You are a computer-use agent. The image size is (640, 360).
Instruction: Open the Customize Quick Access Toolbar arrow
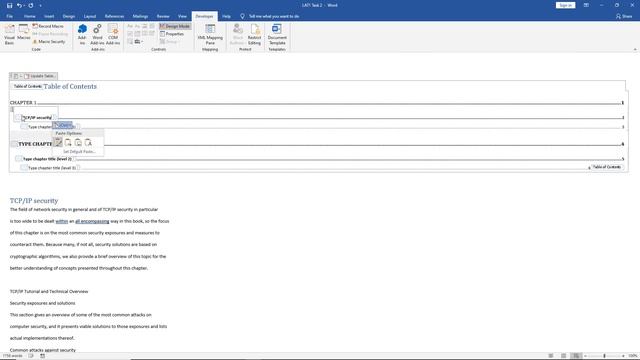point(40,6)
